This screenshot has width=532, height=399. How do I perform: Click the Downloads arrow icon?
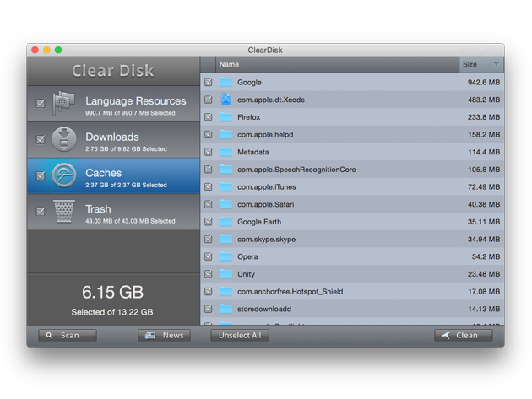point(64,139)
